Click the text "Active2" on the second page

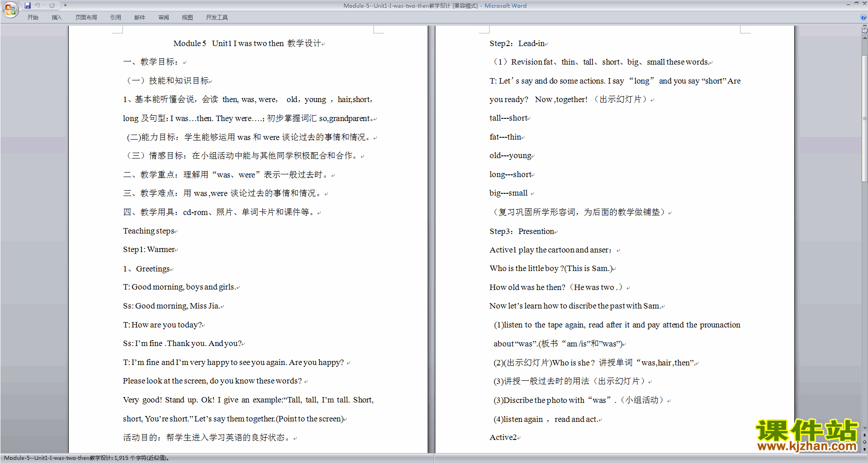coord(503,437)
